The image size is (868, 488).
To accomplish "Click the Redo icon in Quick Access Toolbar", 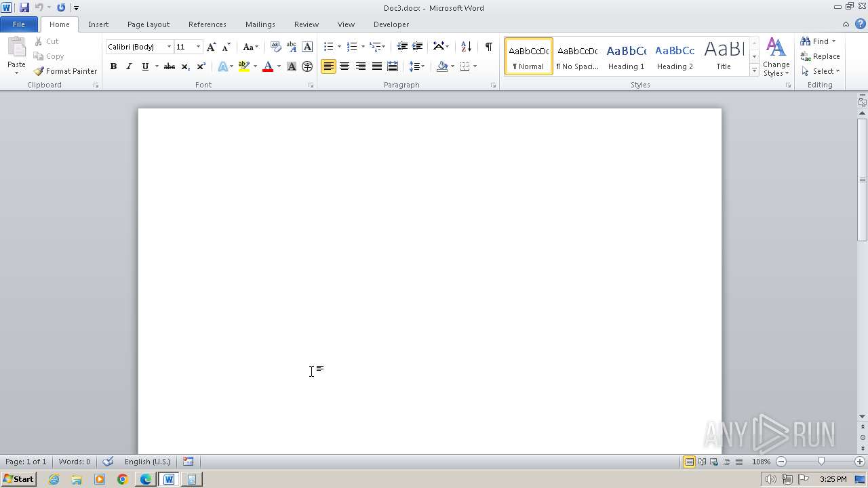I will [61, 7].
